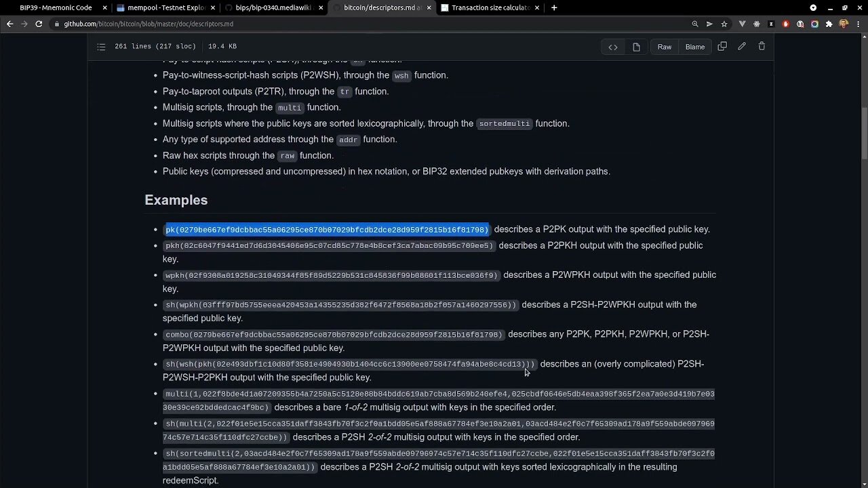Image resolution: width=868 pixels, height=488 pixels.
Task: Switch to mempool - Testnet Explorer tab
Action: pos(166,7)
